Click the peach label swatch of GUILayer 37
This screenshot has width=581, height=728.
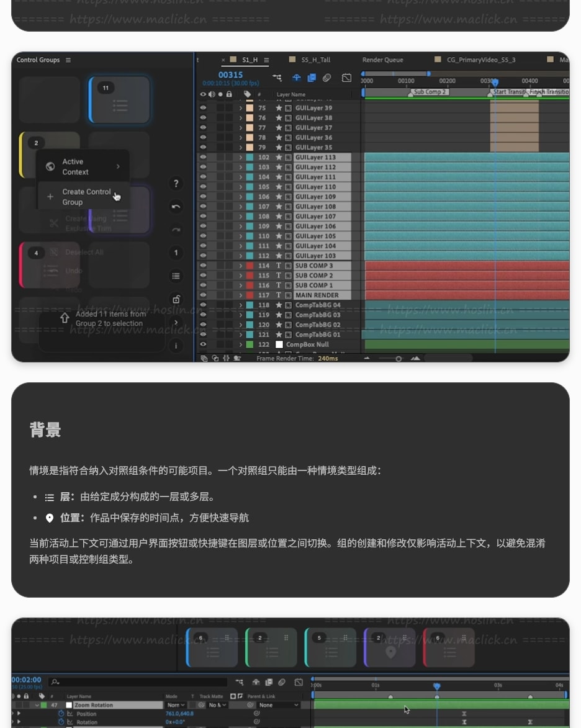(250, 128)
